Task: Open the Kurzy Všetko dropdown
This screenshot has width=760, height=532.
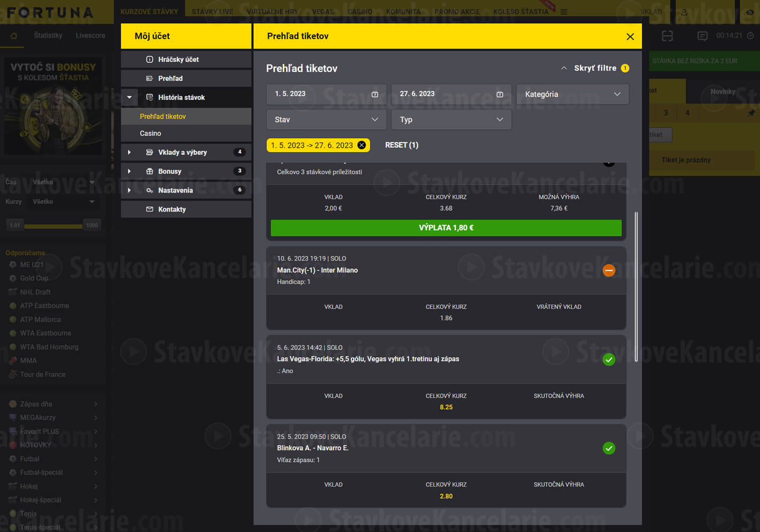Action: (x=63, y=202)
